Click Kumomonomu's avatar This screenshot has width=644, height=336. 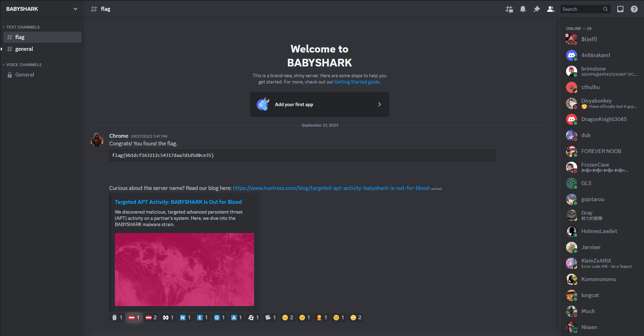click(x=571, y=279)
